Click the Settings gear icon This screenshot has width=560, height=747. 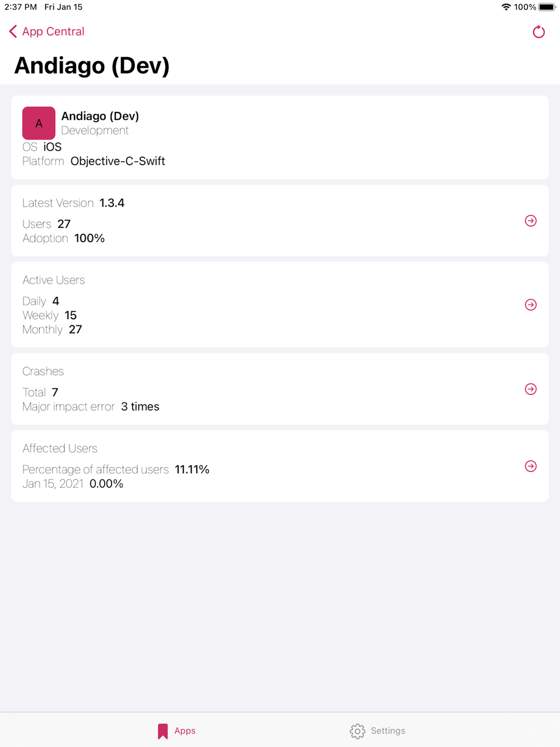[x=357, y=731]
